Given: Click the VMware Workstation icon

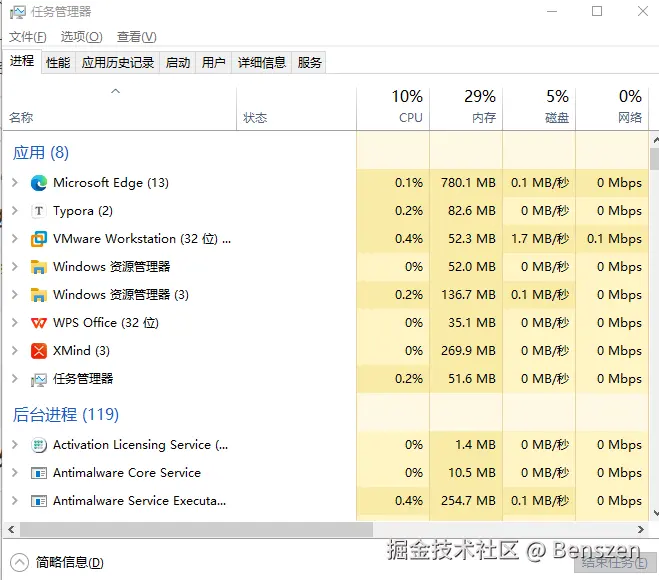Looking at the screenshot, I should pos(39,239).
